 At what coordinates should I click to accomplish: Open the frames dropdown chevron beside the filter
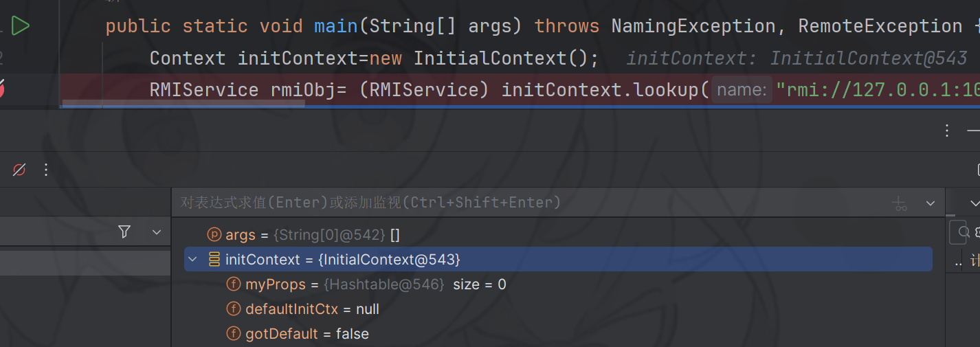point(156,232)
